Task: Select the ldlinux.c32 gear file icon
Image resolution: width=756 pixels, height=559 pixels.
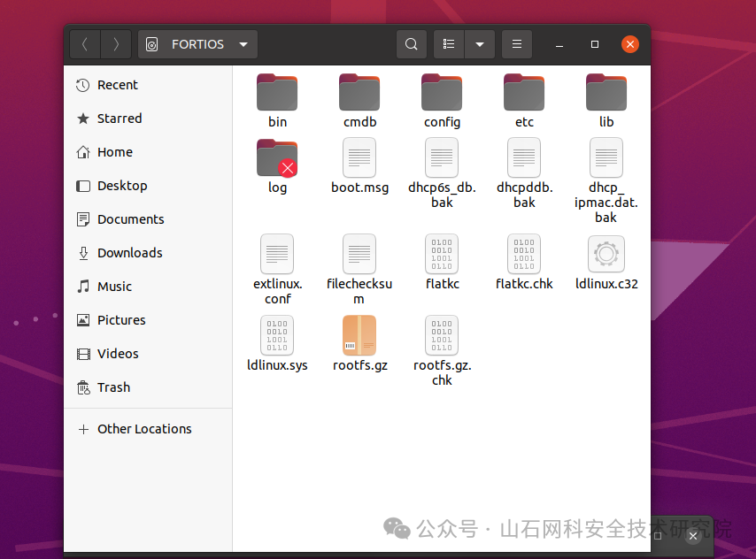Action: click(606, 254)
